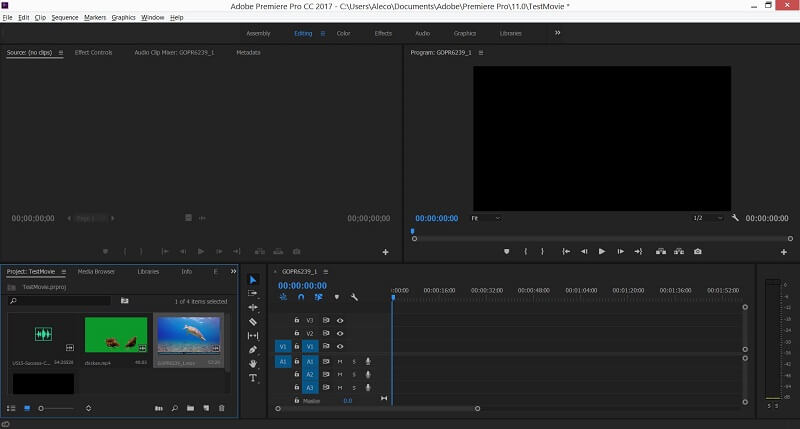
Task: Open the timeline display settings wrench
Action: pyautogui.click(x=354, y=297)
